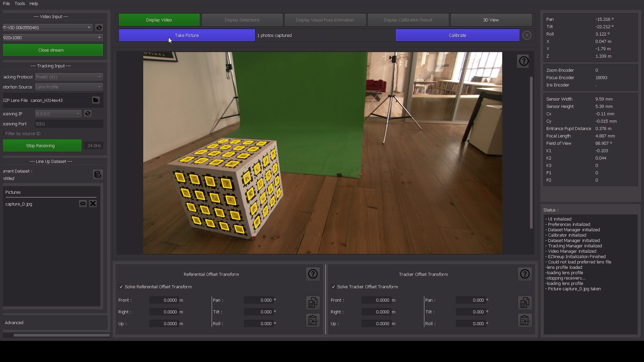Open the Tools menu
The image size is (644, 362).
click(19, 3)
